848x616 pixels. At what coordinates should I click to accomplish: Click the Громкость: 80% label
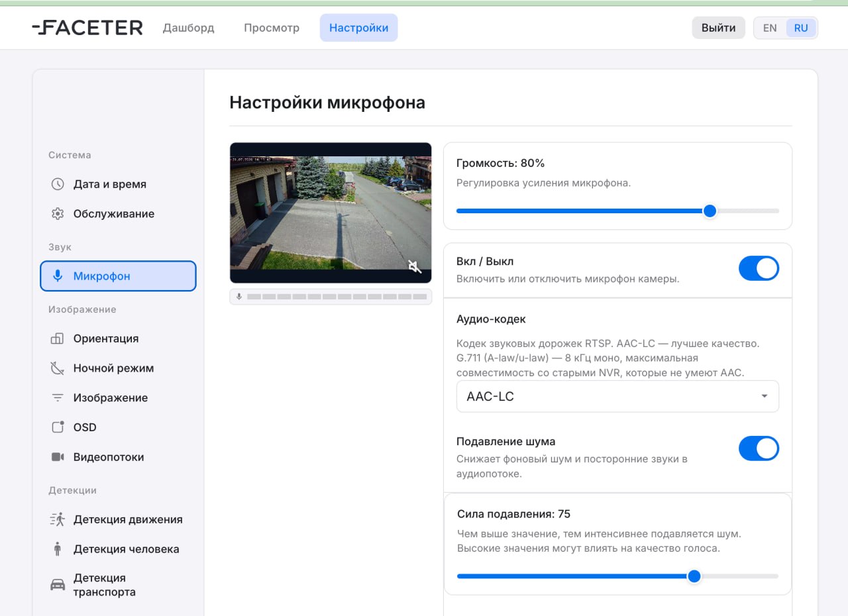pyautogui.click(x=501, y=163)
